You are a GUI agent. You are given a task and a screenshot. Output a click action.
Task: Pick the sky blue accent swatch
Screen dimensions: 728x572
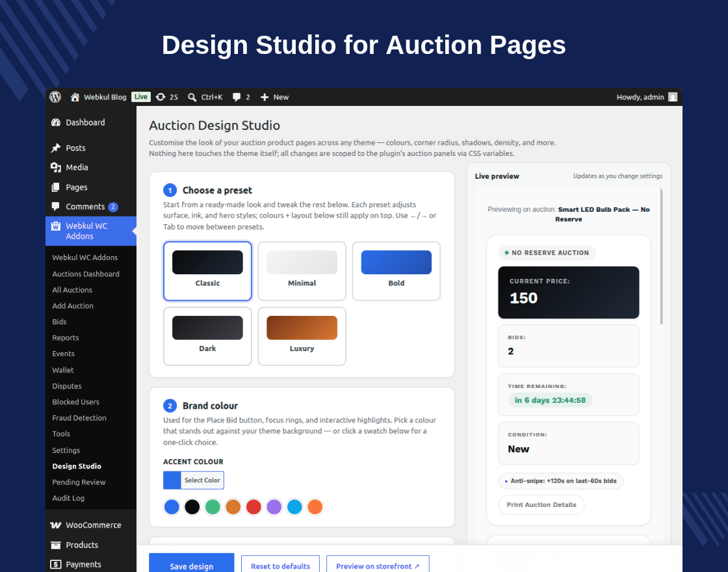click(294, 507)
